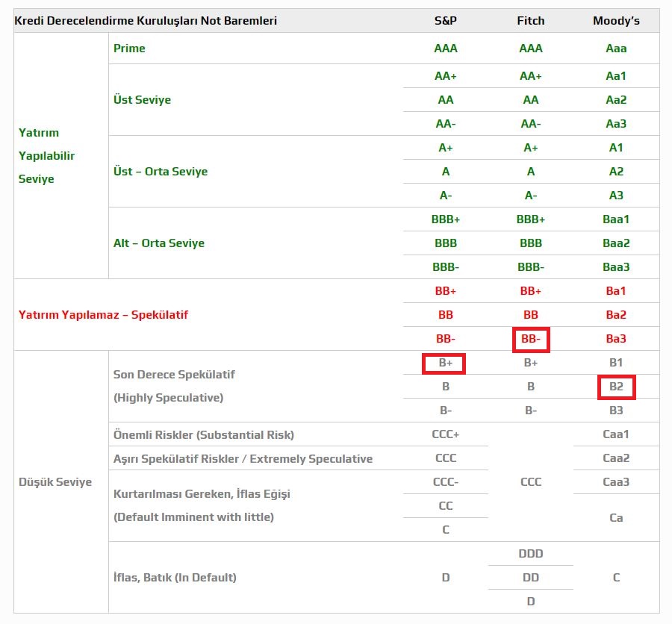This screenshot has height=624, width=672.
Task: Click "B+" in the Fitch column
Action: [x=531, y=363]
